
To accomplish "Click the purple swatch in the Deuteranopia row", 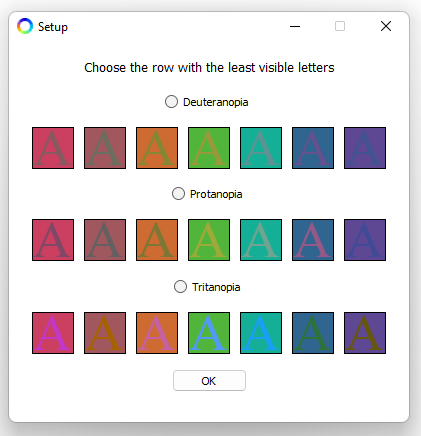I will (365, 148).
